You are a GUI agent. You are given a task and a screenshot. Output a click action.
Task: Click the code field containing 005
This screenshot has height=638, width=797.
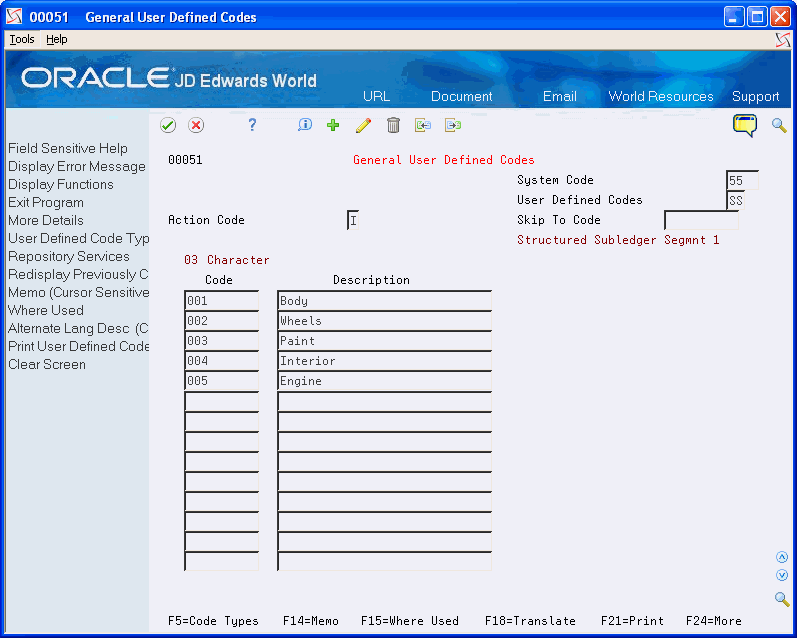[222, 381]
